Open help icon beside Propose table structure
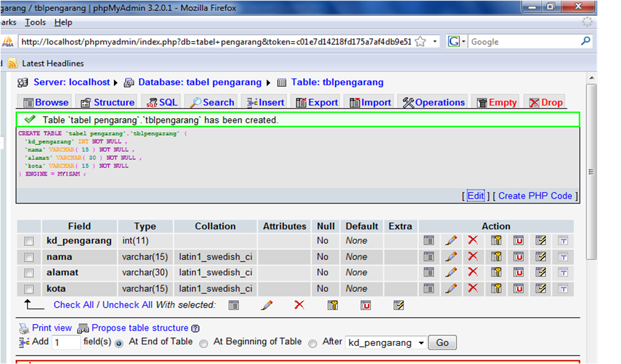 point(195,328)
